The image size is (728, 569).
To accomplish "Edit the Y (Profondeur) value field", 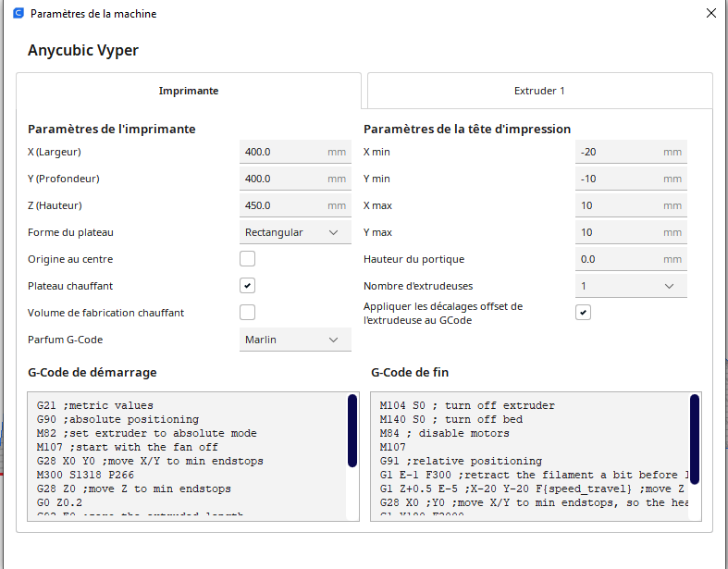I will coord(295,179).
